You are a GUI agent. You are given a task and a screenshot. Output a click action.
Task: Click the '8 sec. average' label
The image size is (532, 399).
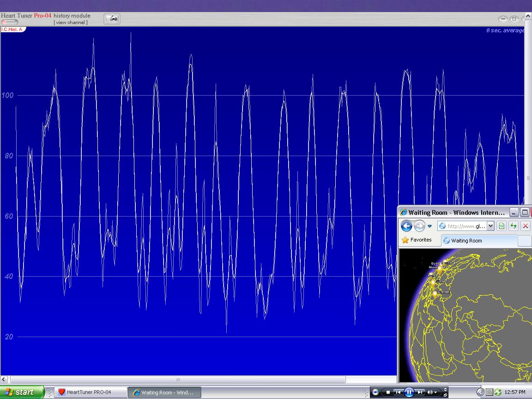[x=505, y=30]
